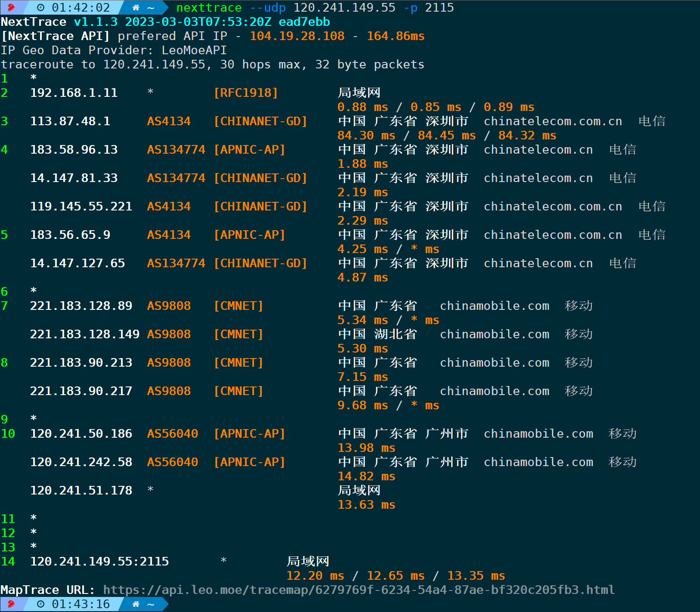Click IP 119.145.55.221

(x=81, y=207)
